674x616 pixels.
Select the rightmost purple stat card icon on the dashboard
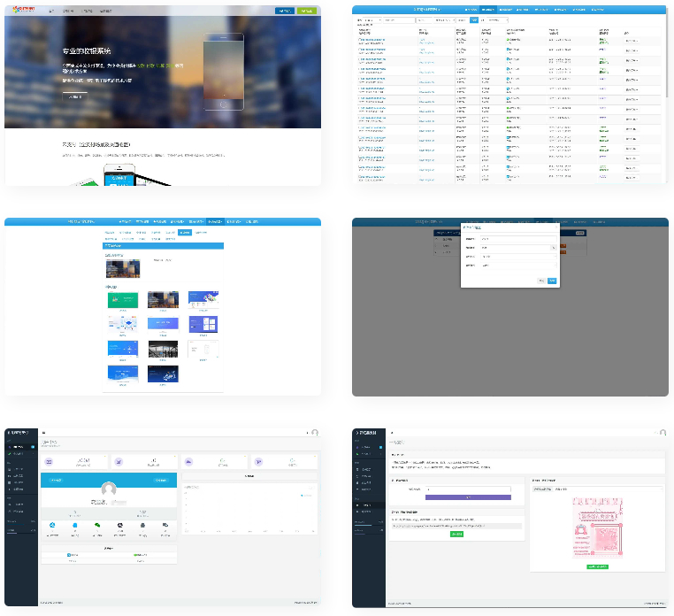point(258,462)
